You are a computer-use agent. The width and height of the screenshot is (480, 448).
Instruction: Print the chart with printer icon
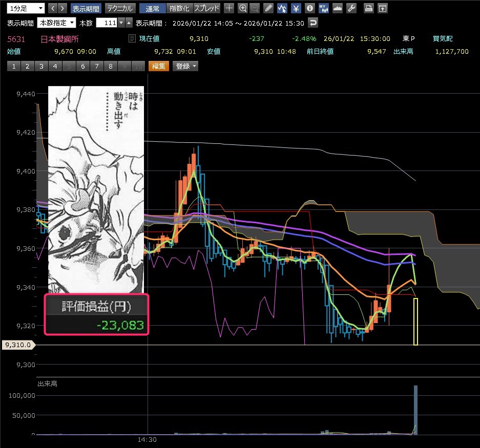pyautogui.click(x=368, y=8)
